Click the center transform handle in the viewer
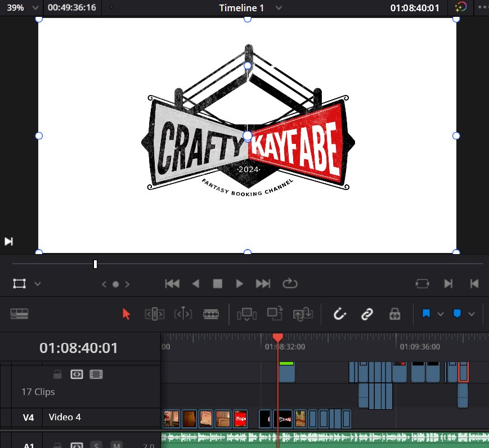 tap(247, 136)
